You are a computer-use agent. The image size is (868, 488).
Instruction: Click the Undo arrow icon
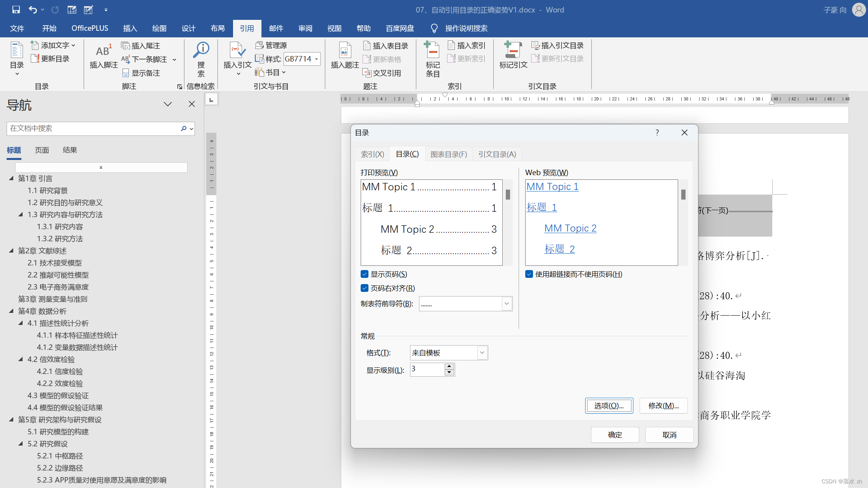click(x=33, y=10)
